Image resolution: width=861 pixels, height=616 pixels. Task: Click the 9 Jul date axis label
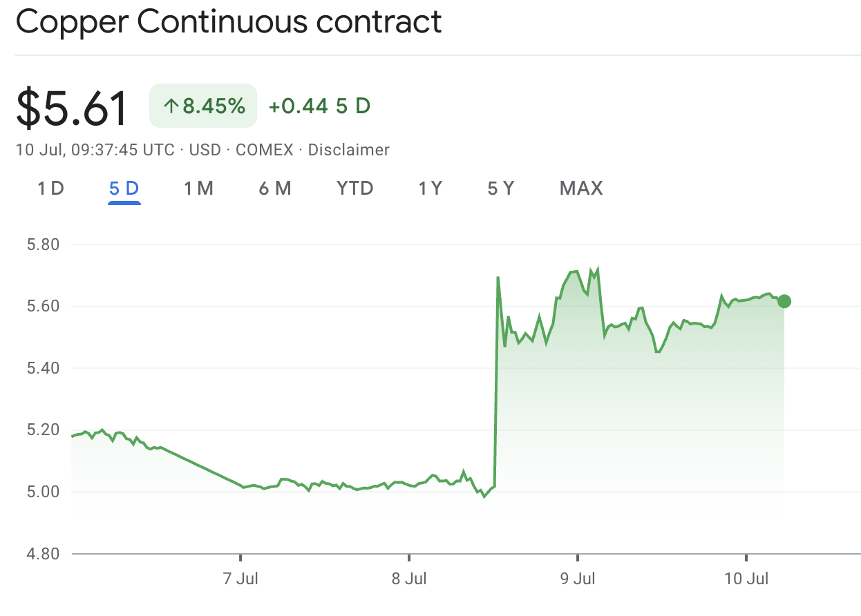[x=578, y=579]
